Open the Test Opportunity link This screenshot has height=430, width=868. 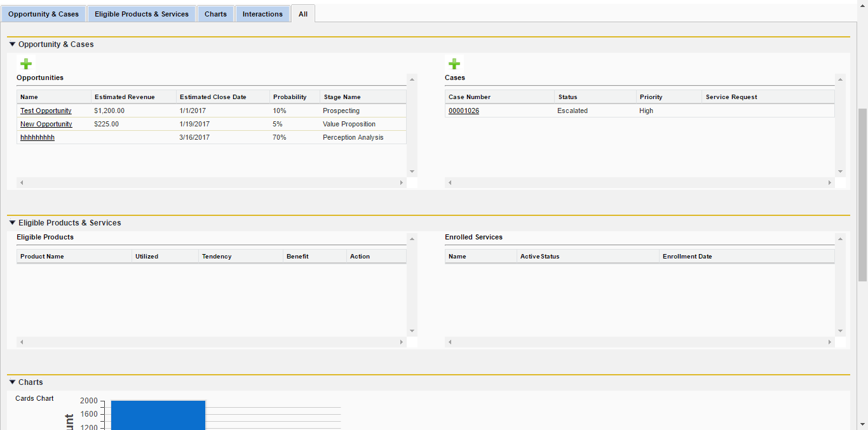(x=46, y=111)
